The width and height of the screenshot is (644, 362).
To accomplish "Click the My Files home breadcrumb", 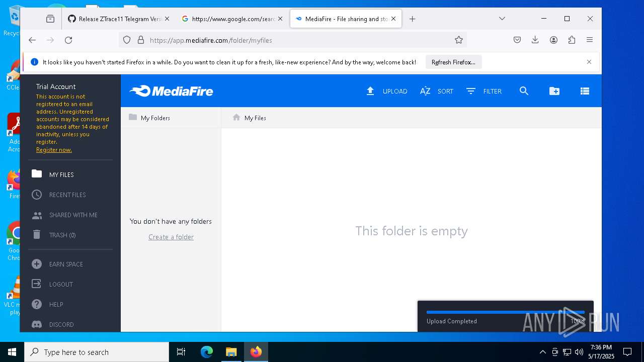I will pyautogui.click(x=249, y=118).
